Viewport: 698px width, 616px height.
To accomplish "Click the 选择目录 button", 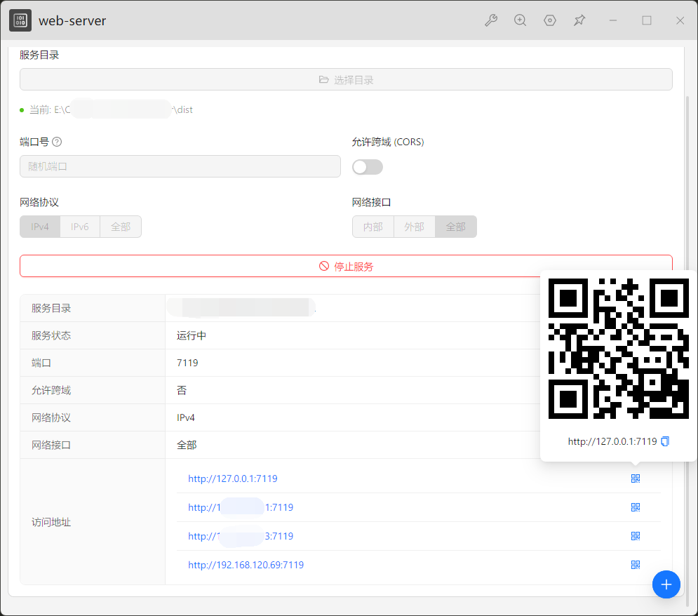I will click(346, 80).
